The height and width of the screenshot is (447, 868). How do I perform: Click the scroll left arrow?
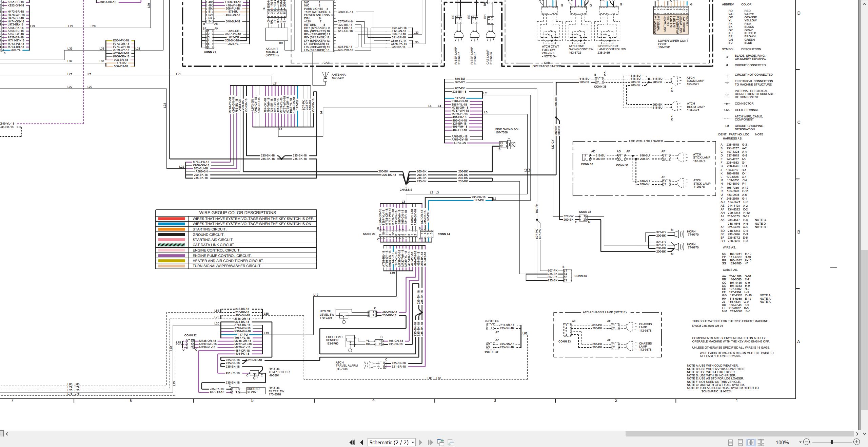tap(7, 433)
